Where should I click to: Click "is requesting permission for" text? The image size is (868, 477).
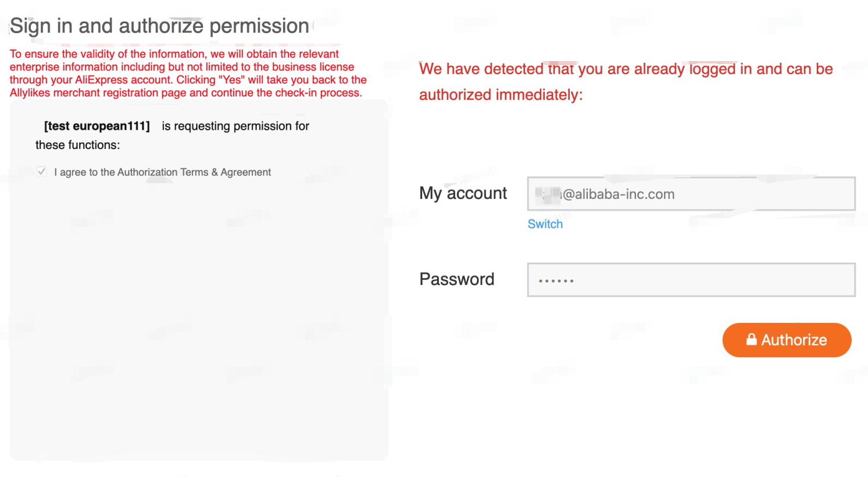point(235,126)
